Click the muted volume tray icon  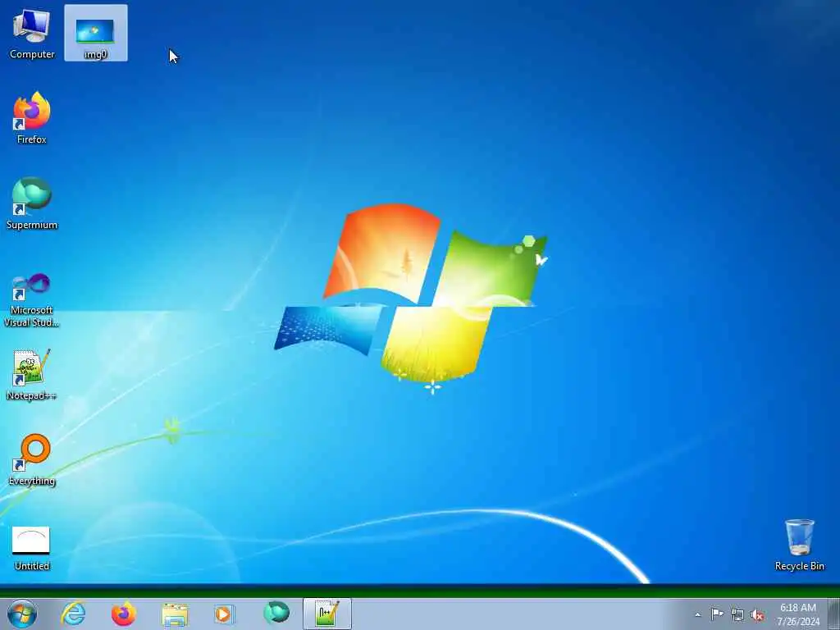pos(757,615)
